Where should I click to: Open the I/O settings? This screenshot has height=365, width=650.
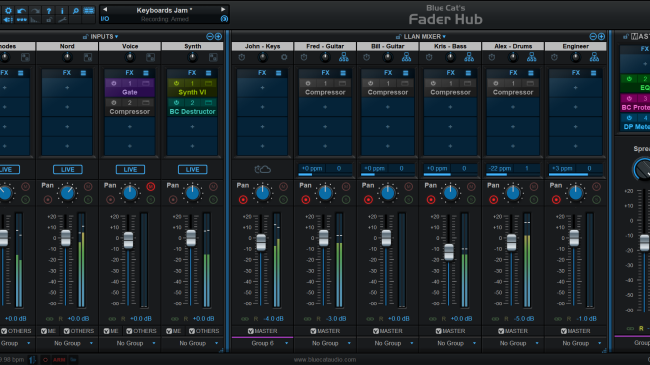105,19
